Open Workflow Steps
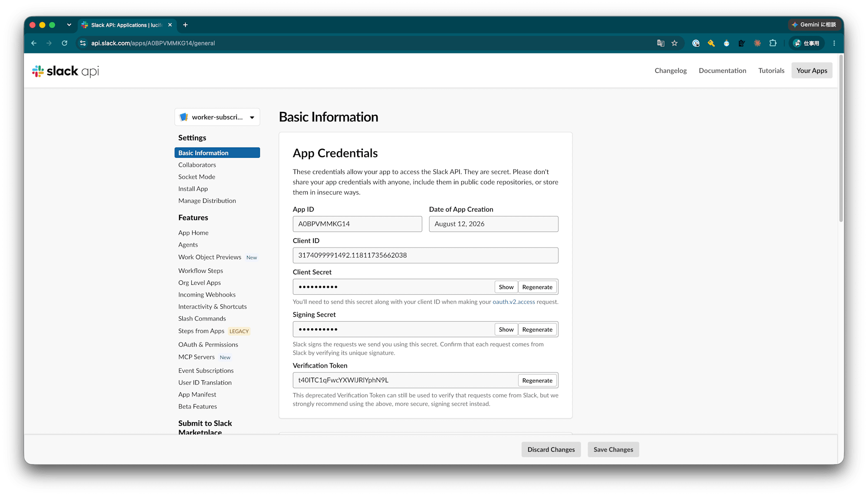Screen dimensions: 868x496 pyautogui.click(x=201, y=271)
